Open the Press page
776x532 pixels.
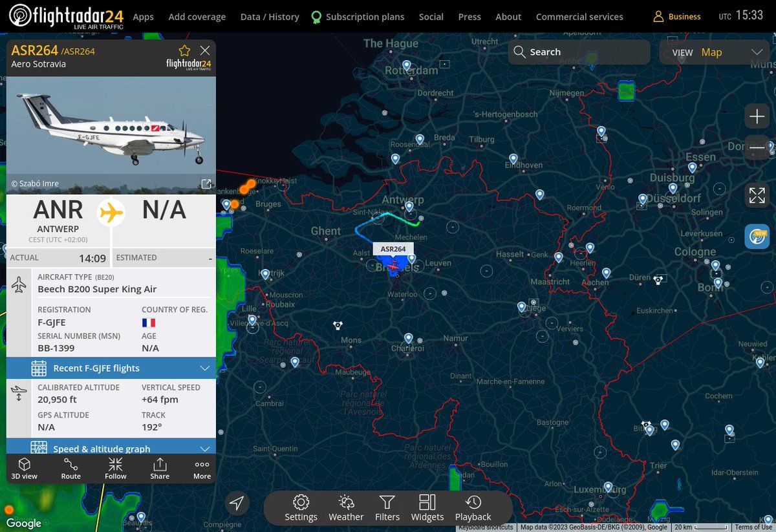469,17
